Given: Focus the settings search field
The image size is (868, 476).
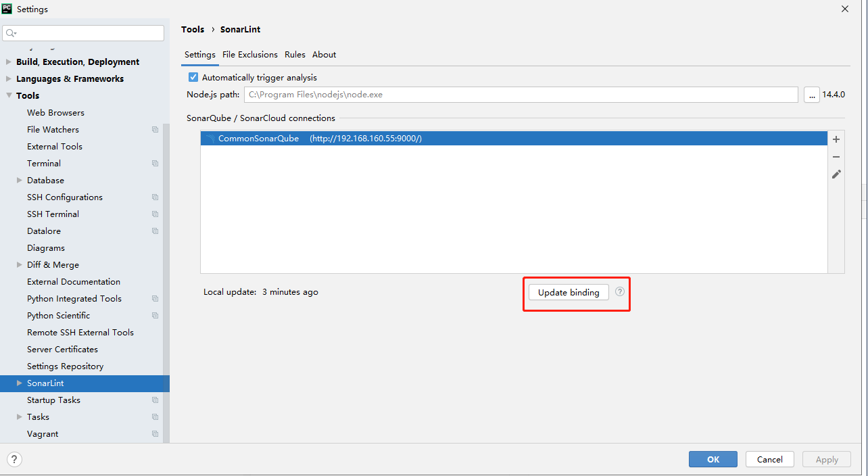Looking at the screenshot, I should tap(83, 33).
